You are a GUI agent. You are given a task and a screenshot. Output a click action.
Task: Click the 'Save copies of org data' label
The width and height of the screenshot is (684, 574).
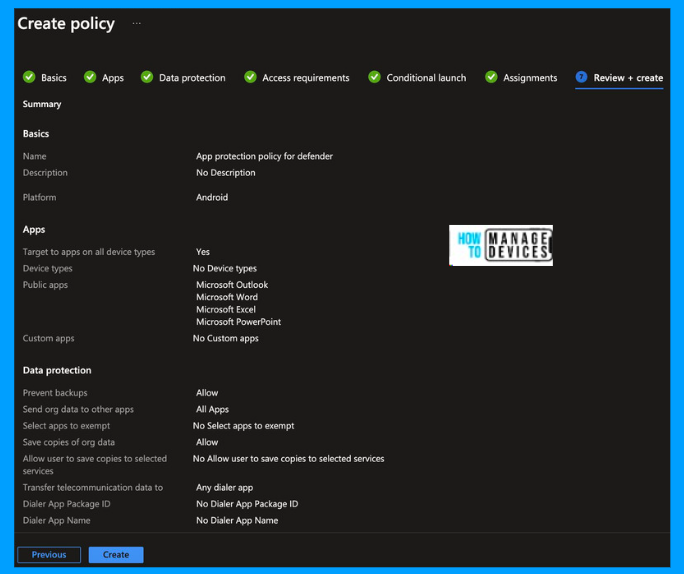pos(69,442)
